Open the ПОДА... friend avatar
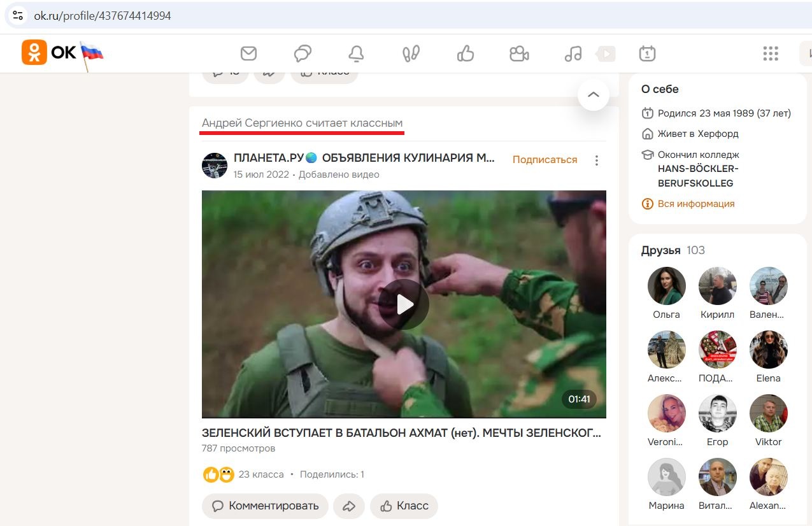 (718, 350)
